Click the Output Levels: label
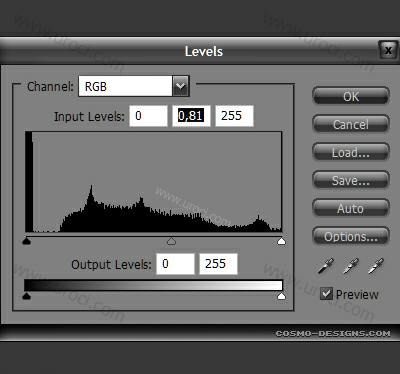The width and height of the screenshot is (400, 374). [x=111, y=265]
